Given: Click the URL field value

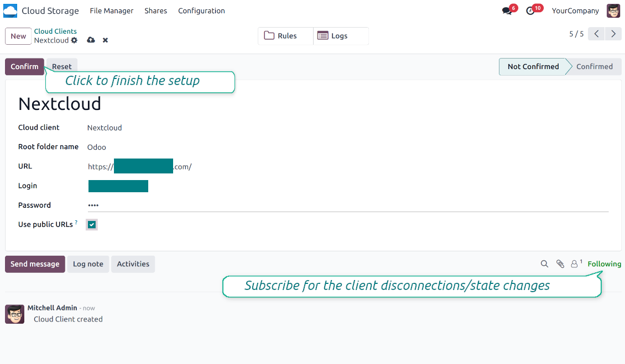Looking at the screenshot, I should (x=140, y=166).
